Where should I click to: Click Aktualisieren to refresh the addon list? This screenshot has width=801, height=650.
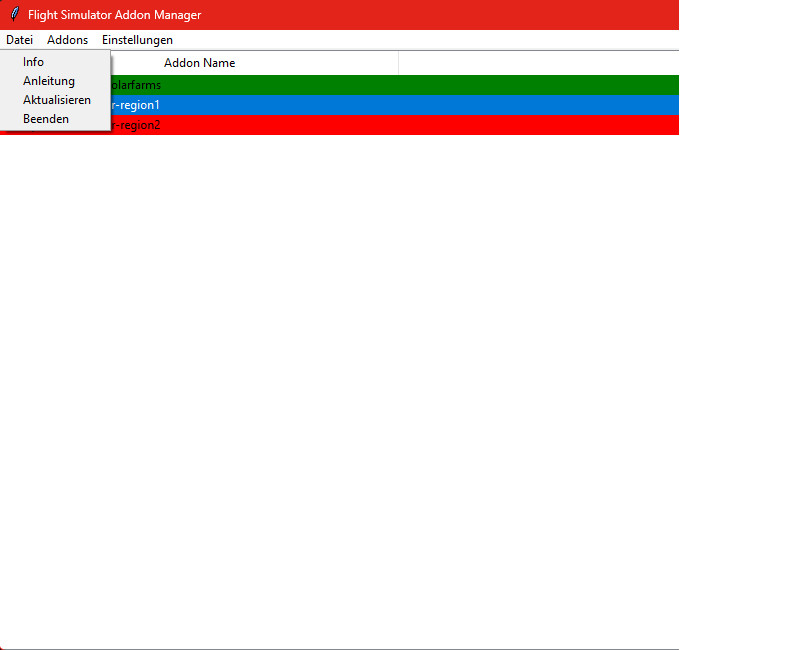click(57, 100)
